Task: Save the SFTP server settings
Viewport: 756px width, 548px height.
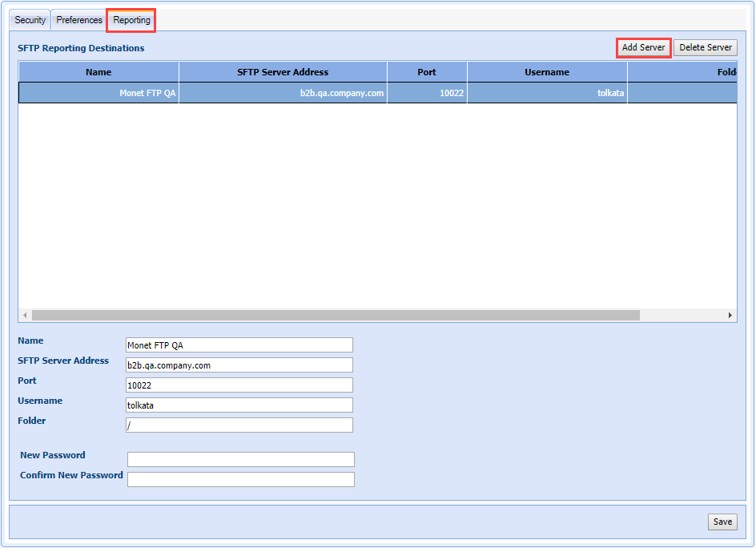Action: (x=722, y=522)
